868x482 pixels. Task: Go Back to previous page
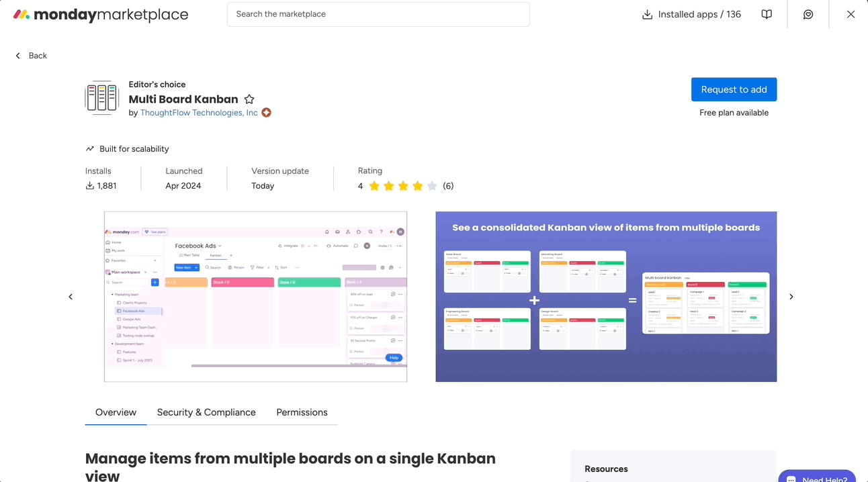click(x=31, y=56)
